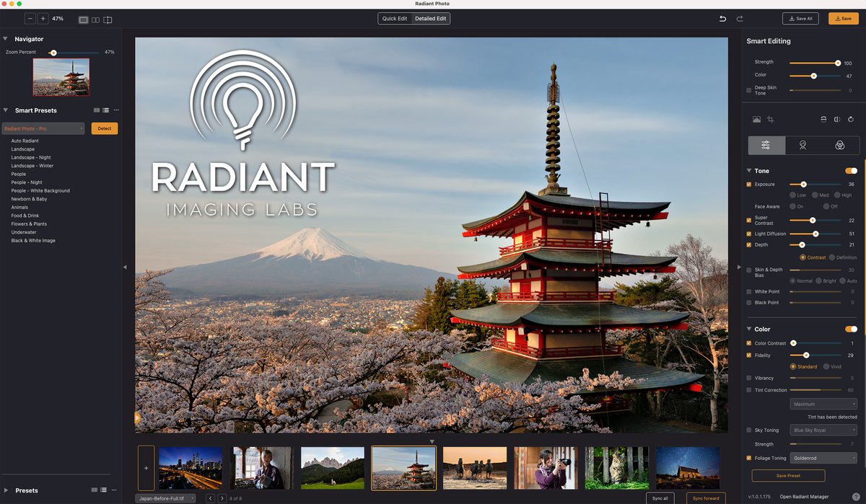Switch Smart Presets to list view icon
This screenshot has width=866, height=504.
coord(105,110)
